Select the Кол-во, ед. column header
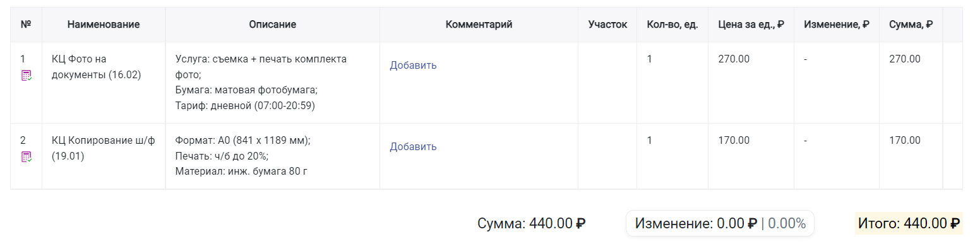Viewport: 980px width, 251px height. pyautogui.click(x=672, y=25)
